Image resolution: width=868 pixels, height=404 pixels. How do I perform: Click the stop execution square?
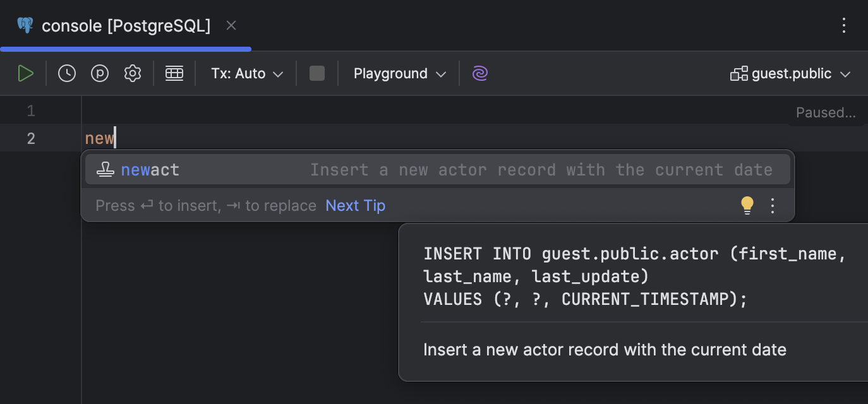(316, 73)
